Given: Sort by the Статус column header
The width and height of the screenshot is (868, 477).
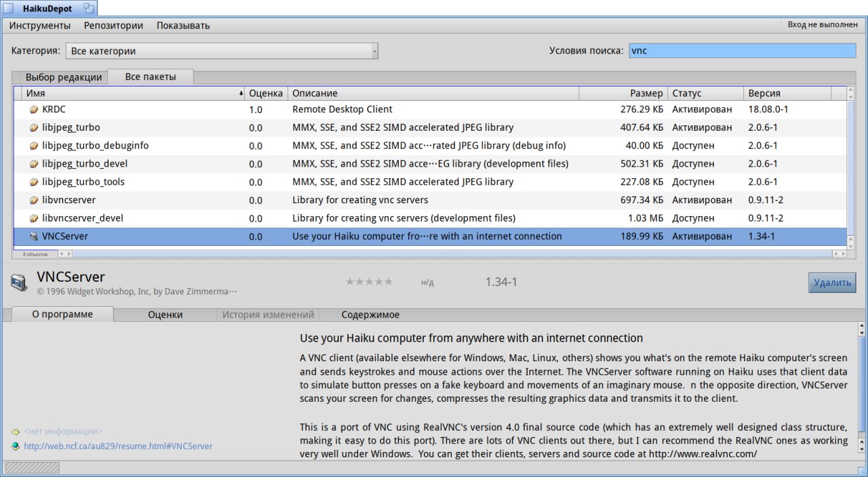Looking at the screenshot, I should (x=706, y=94).
